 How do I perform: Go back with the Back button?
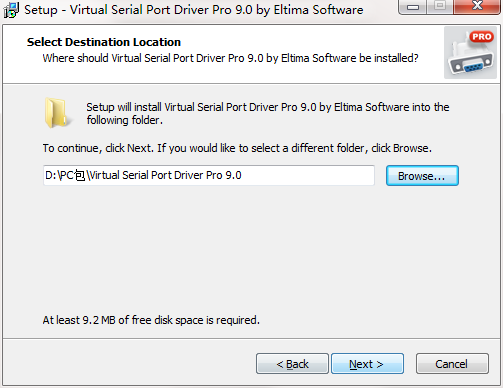[292, 364]
